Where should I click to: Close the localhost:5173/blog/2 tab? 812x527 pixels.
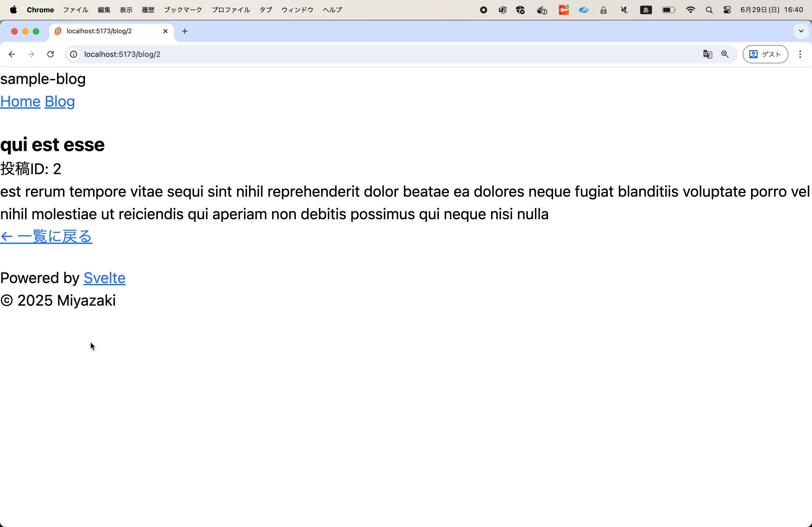point(165,31)
